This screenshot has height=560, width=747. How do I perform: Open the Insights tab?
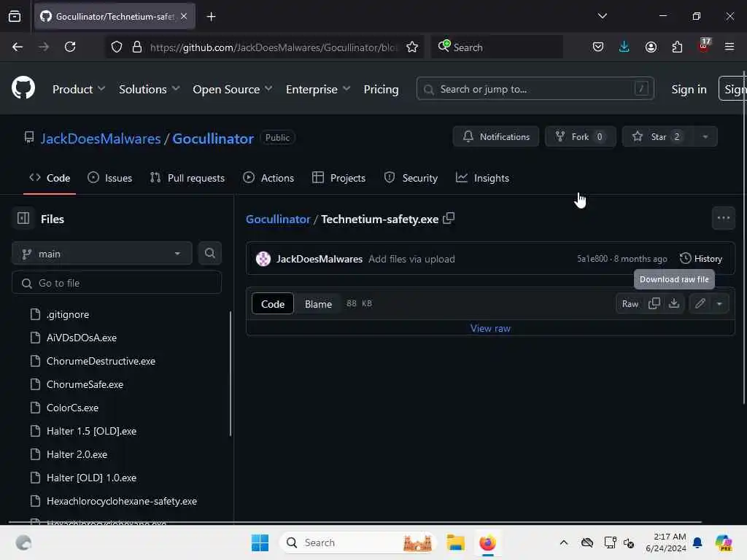[482, 178]
